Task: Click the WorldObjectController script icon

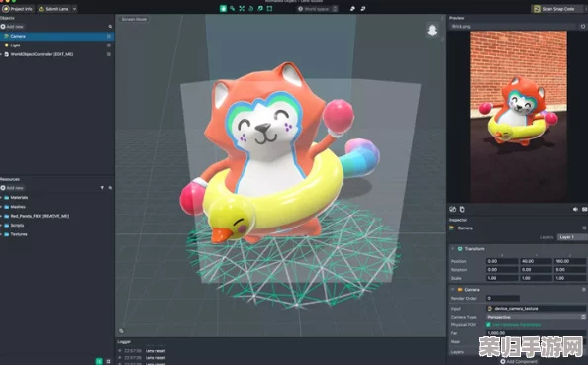Action: click(x=6, y=54)
